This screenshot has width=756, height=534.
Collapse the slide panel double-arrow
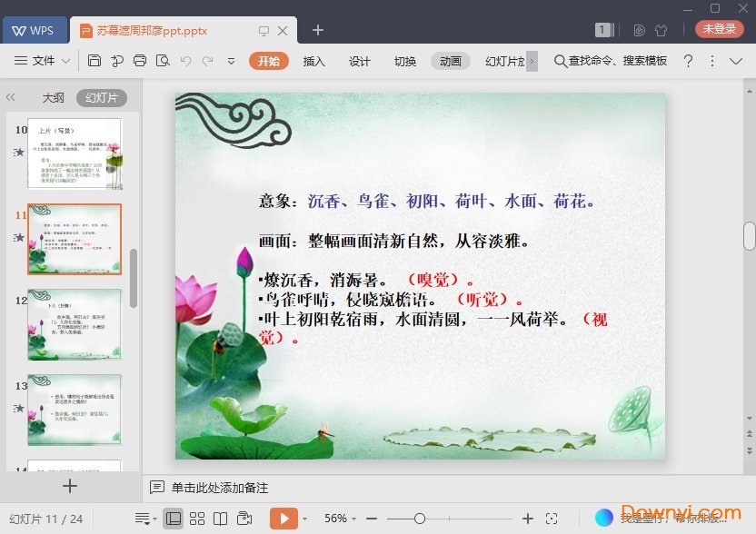(x=11, y=97)
